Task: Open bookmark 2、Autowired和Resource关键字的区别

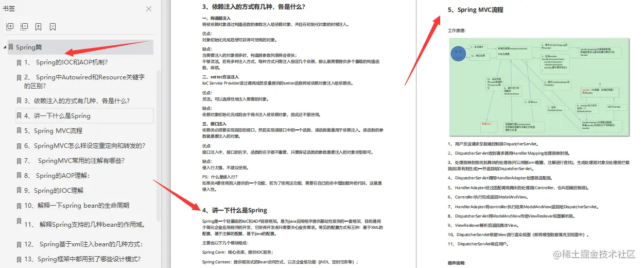Action: click(84, 81)
